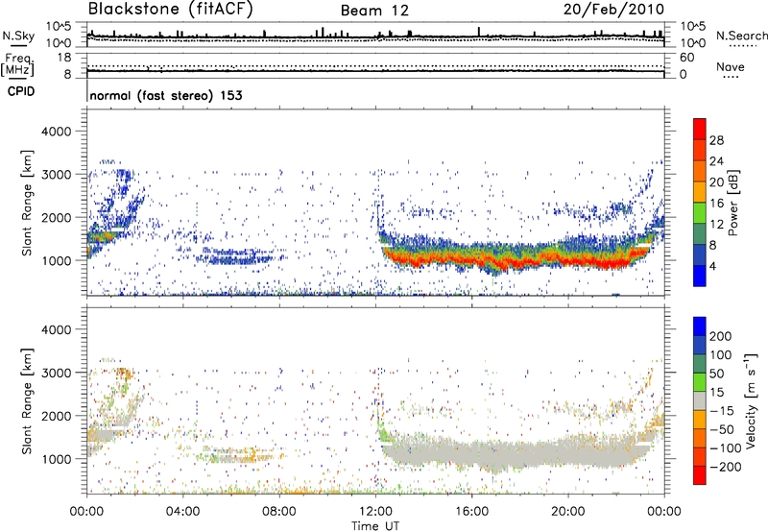Screen dimensions: 768x532
Task: Click the '12:00' time tick label
Action: pyautogui.click(x=375, y=512)
